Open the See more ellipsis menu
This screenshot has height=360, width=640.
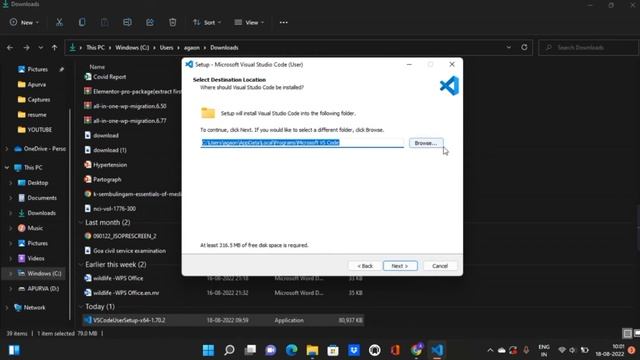[284, 22]
